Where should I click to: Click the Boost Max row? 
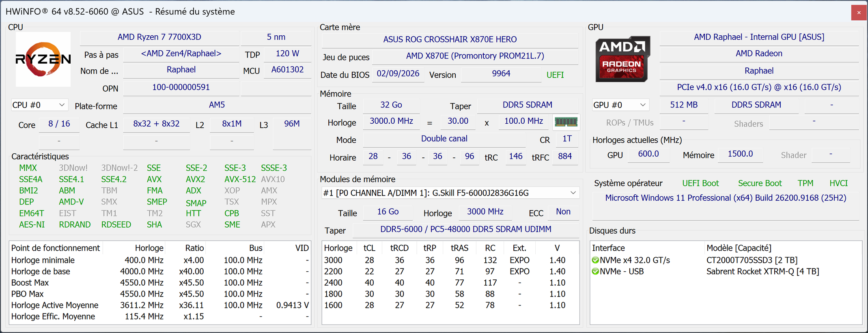(x=160, y=283)
